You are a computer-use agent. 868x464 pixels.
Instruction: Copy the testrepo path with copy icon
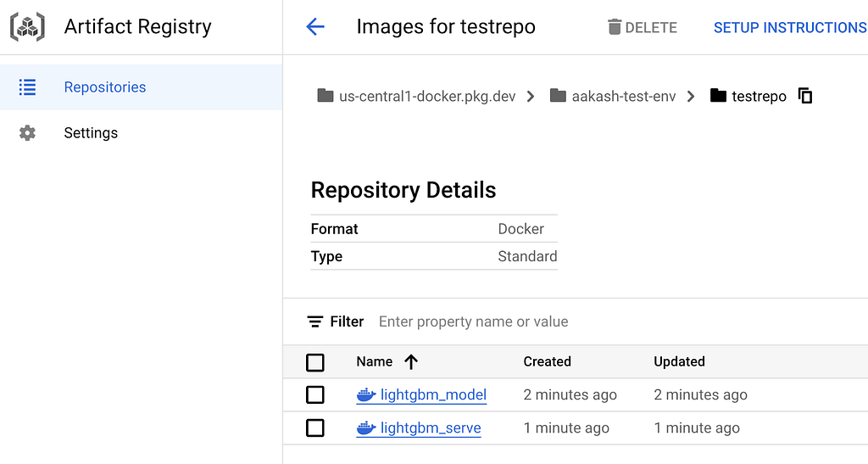[805, 96]
